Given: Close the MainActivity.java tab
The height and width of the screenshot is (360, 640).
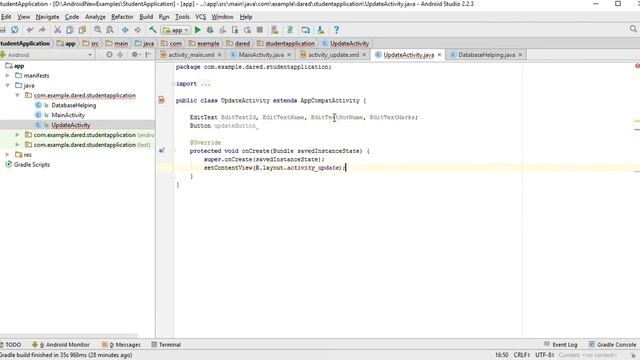Looking at the screenshot, I should point(289,55).
